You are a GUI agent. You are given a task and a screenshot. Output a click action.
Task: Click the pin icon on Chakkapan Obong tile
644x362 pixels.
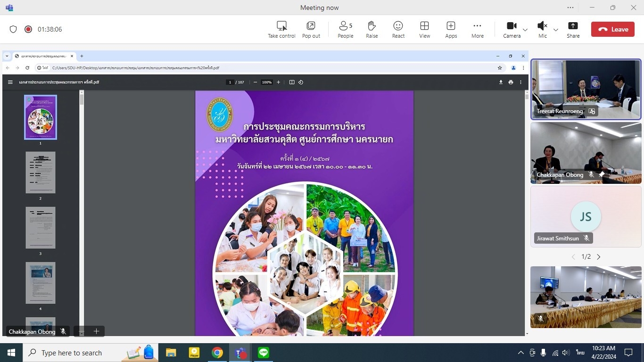point(602,174)
